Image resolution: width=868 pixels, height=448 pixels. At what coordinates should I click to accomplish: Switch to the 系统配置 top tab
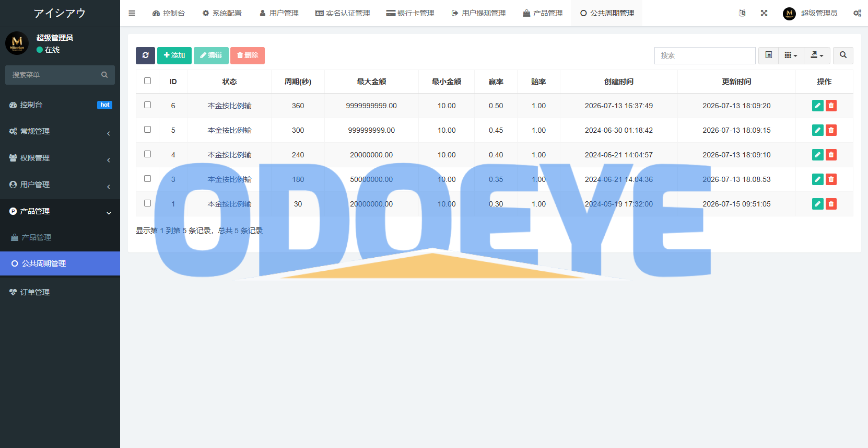point(222,13)
